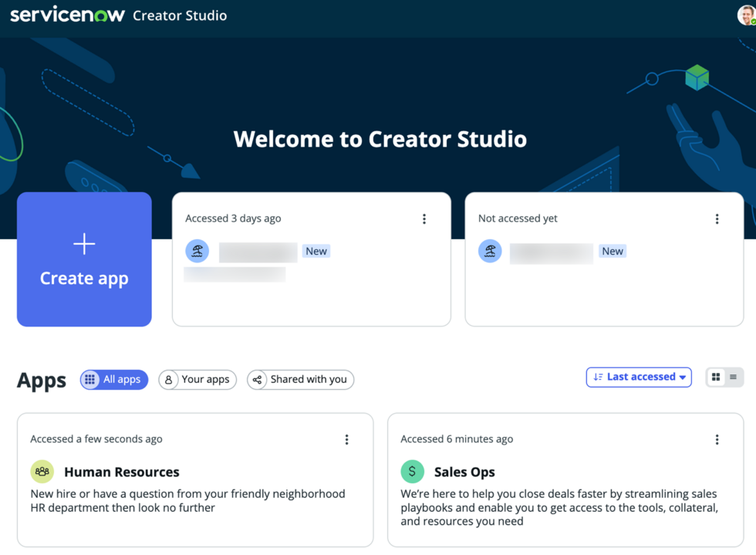Click the New badge on 'Not accessed yet' card

click(613, 251)
